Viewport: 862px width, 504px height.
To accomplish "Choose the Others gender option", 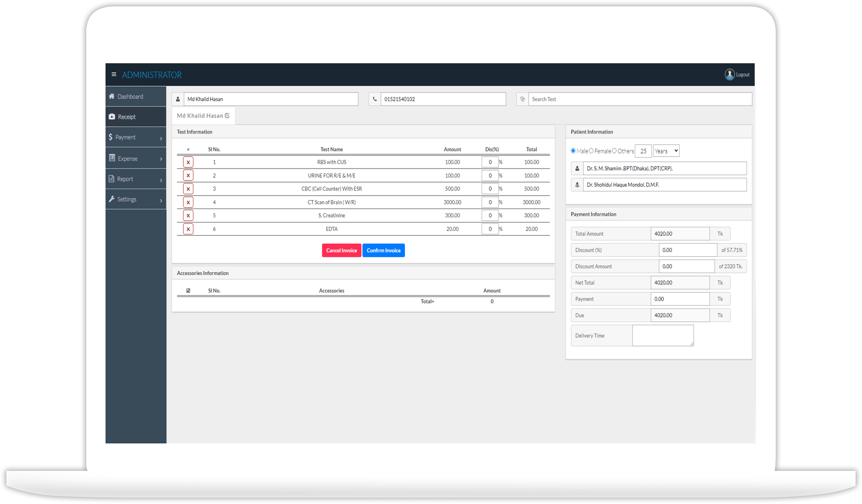I will click(614, 150).
